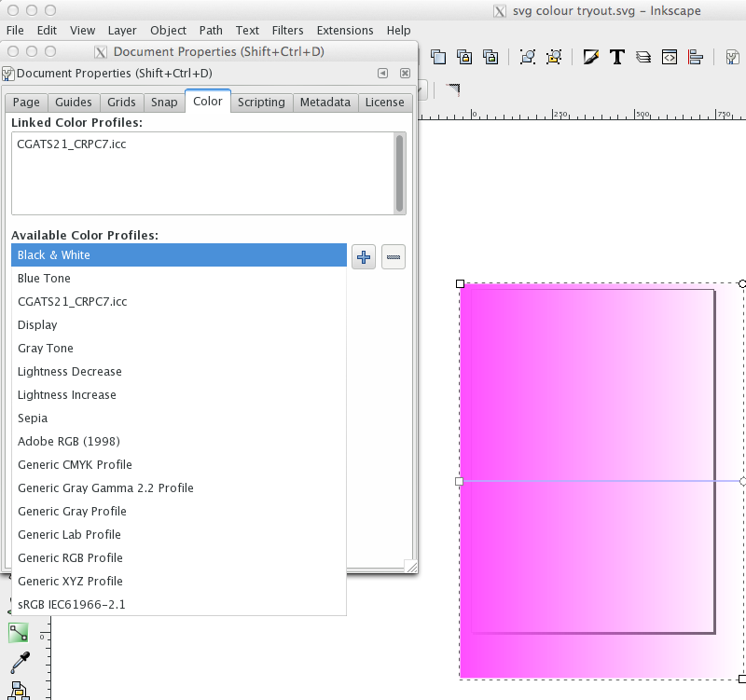Select the Text tool in the toolbar
The width and height of the screenshot is (746, 700).
point(616,57)
